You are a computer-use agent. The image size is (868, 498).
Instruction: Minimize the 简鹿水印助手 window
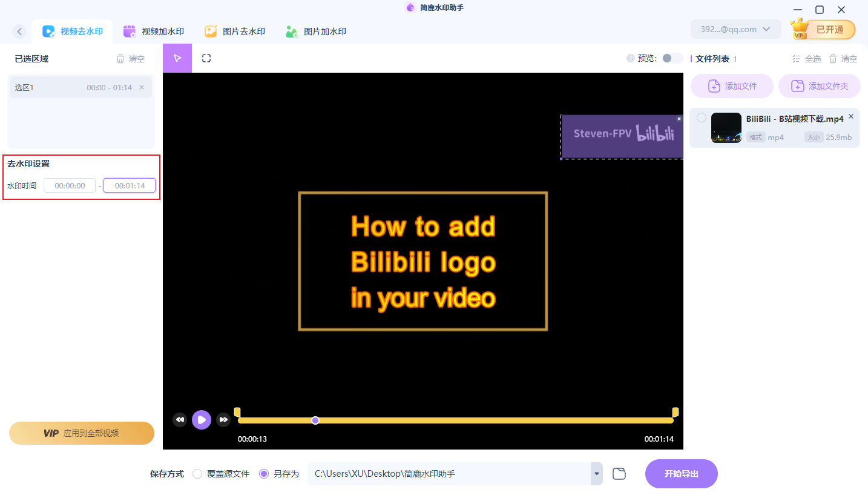point(798,10)
